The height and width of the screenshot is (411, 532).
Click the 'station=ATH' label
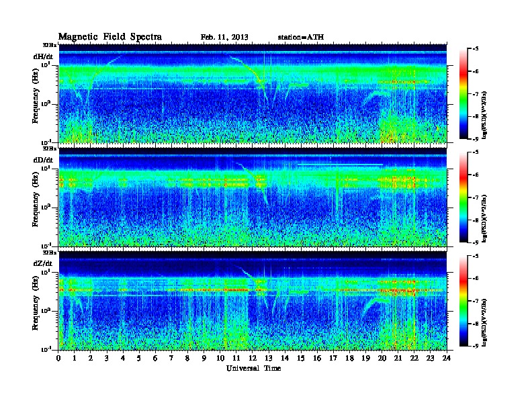[301, 37]
